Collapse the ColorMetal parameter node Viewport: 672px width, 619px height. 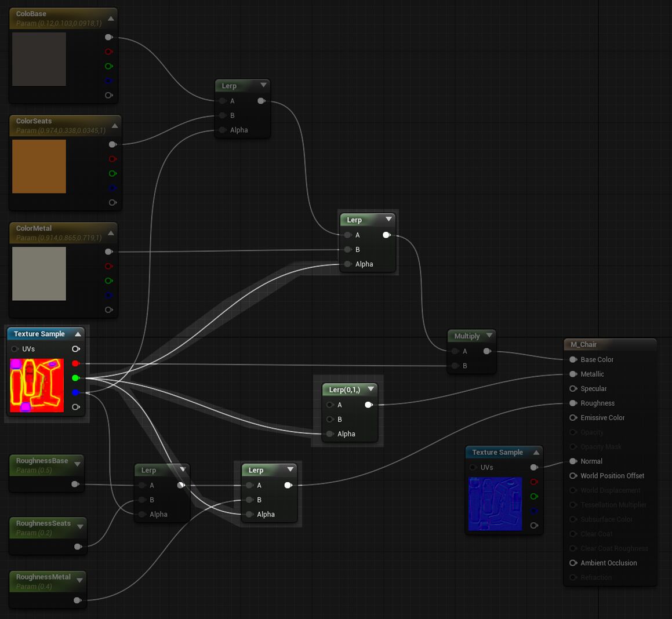111,233
